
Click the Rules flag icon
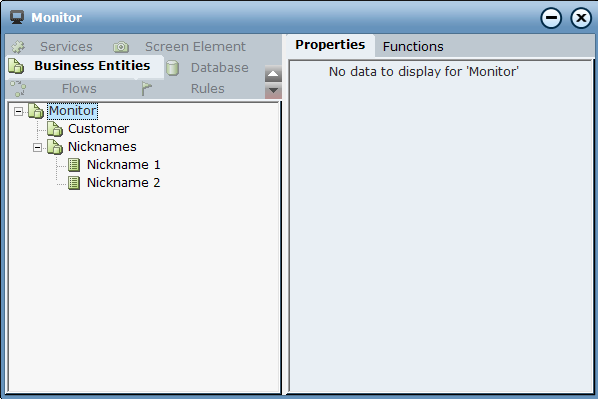coord(146,88)
